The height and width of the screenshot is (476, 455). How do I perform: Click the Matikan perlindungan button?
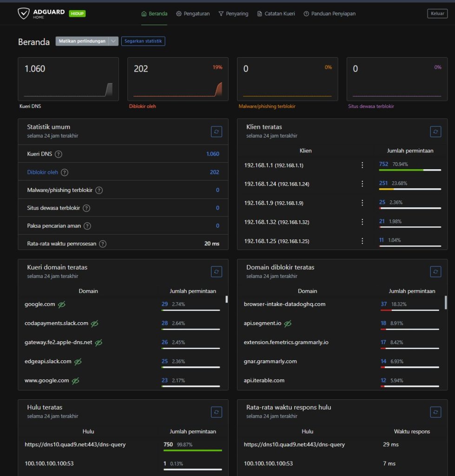click(x=82, y=41)
